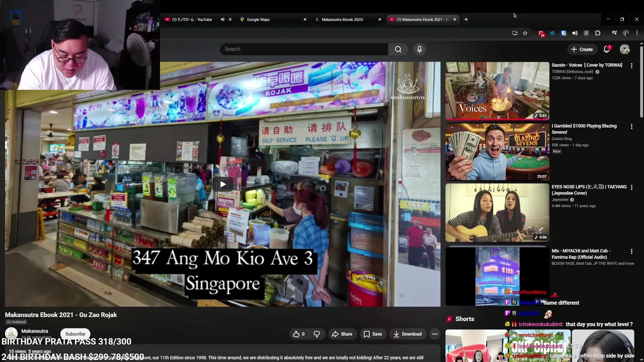Open title Mix - MIYACHI and Matt Cab
644x362 pixels.
pos(581,254)
